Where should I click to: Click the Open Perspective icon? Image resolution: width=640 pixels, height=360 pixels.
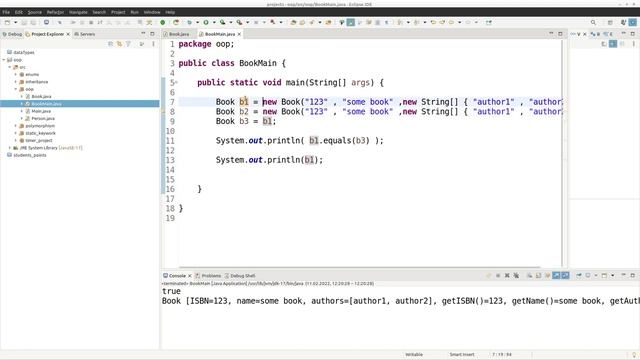(x=610, y=22)
